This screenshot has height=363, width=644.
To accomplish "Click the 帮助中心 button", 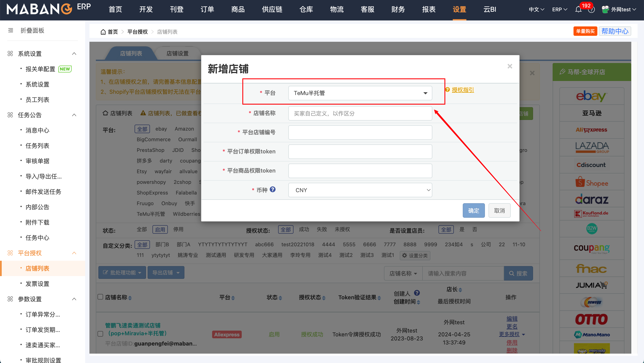I will point(615,31).
